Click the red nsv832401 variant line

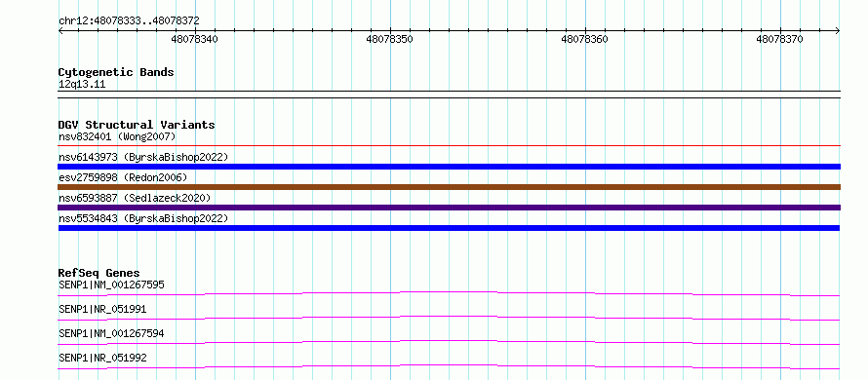[x=449, y=146]
